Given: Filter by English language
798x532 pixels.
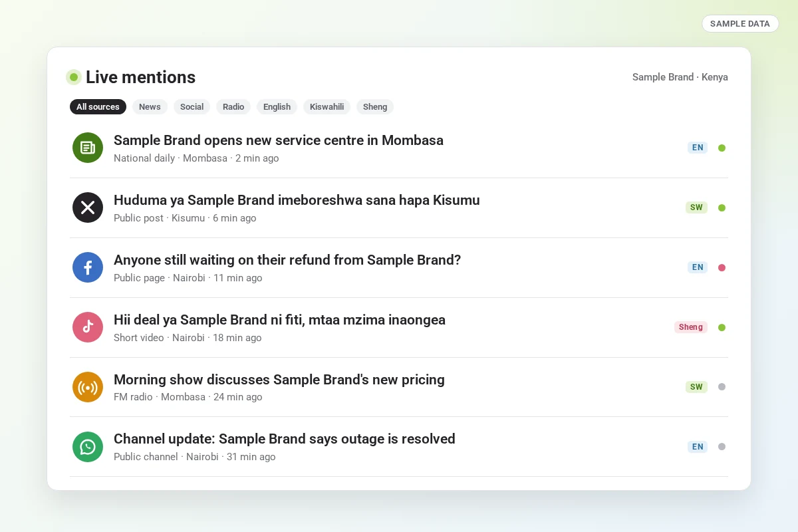Looking at the screenshot, I should point(277,106).
